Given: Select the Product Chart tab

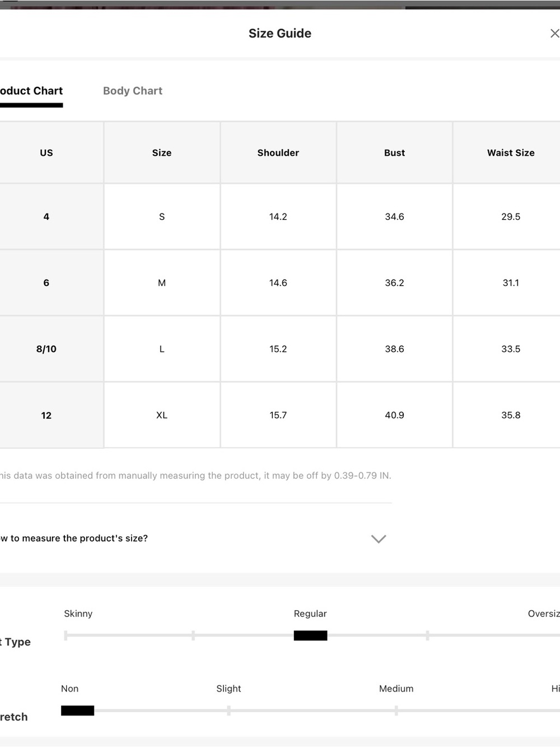Looking at the screenshot, I should tap(31, 91).
